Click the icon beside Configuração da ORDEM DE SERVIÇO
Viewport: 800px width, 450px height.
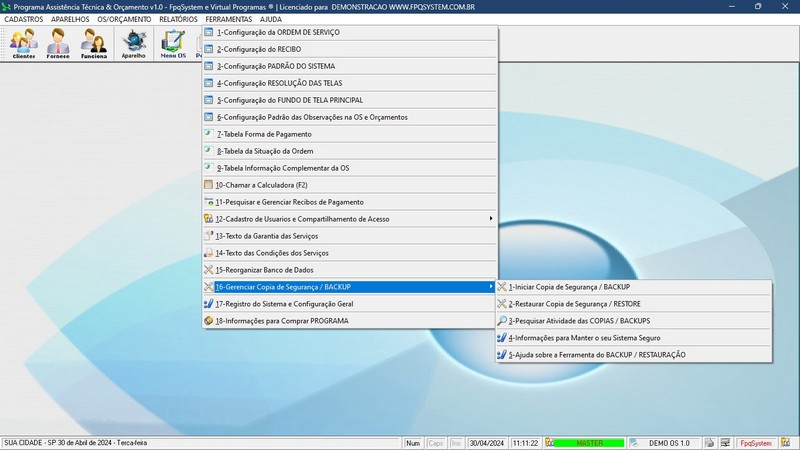[x=209, y=32]
